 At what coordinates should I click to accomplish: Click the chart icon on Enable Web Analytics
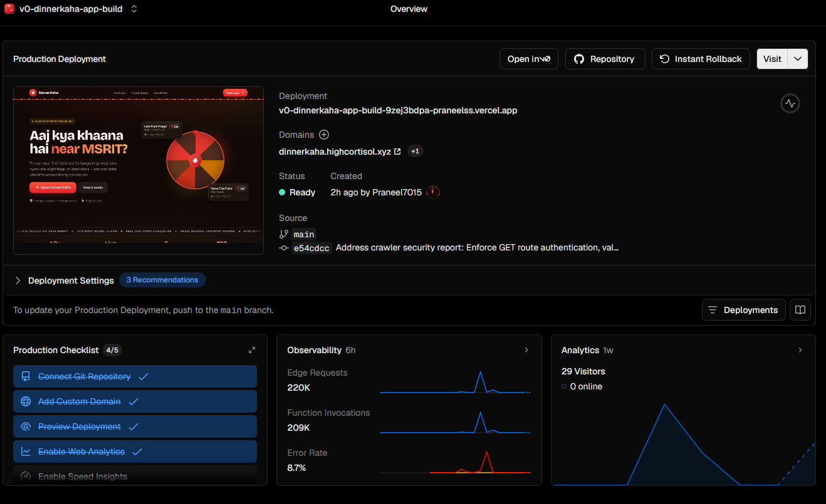click(26, 451)
